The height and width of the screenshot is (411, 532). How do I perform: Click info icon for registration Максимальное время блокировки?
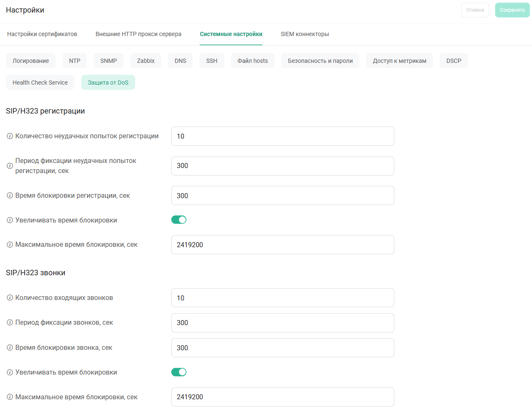[x=10, y=245]
